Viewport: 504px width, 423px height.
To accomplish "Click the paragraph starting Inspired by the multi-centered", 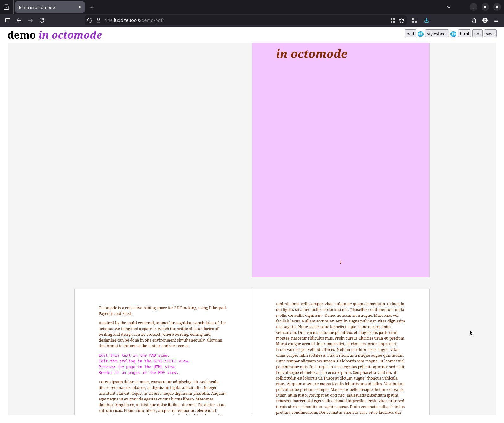I will [162, 335].
